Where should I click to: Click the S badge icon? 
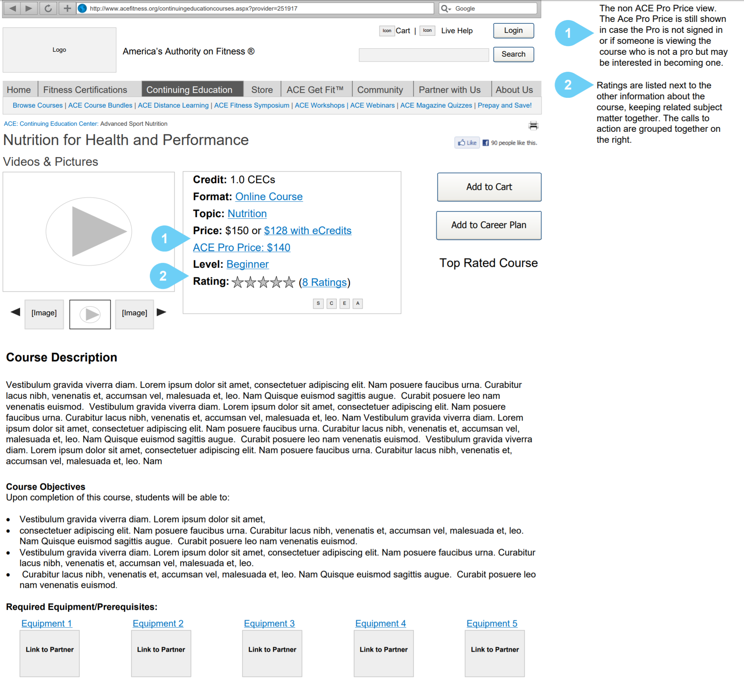click(x=318, y=303)
